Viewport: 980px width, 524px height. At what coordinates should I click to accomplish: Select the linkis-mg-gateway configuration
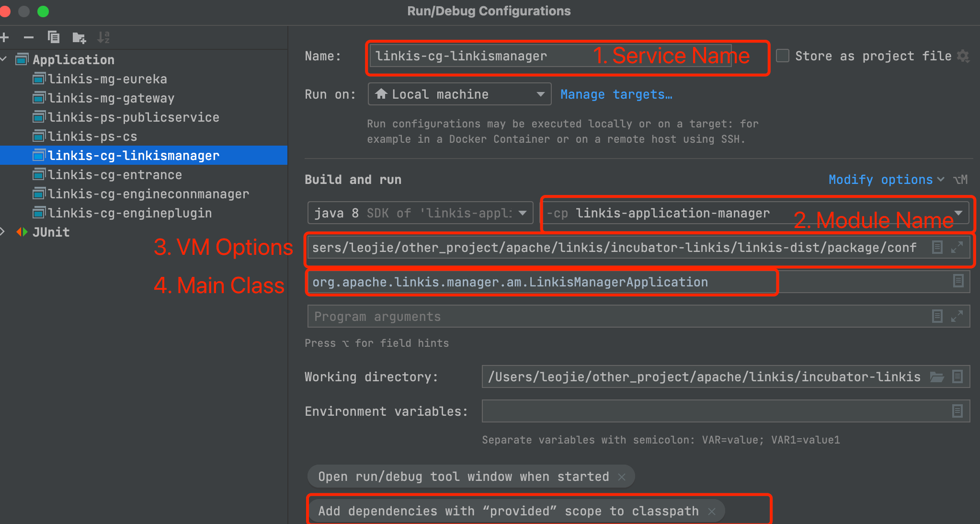(x=113, y=98)
